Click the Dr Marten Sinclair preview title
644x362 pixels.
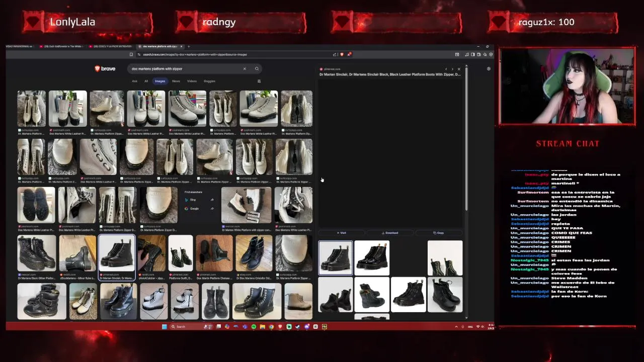(390, 74)
